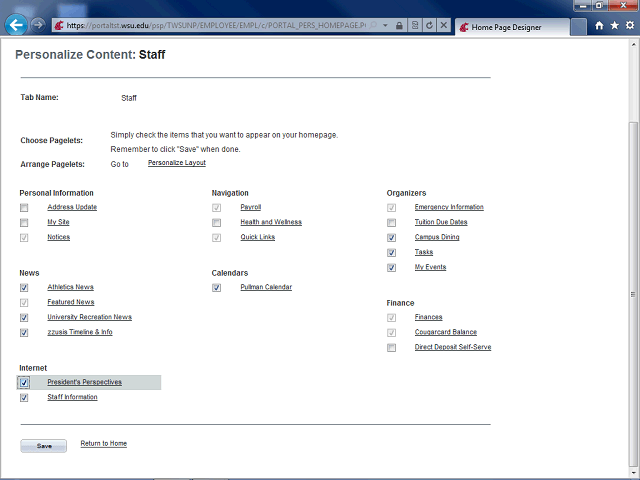Click the URL address bar field
Image resolution: width=640 pixels, height=480 pixels.
210,24
